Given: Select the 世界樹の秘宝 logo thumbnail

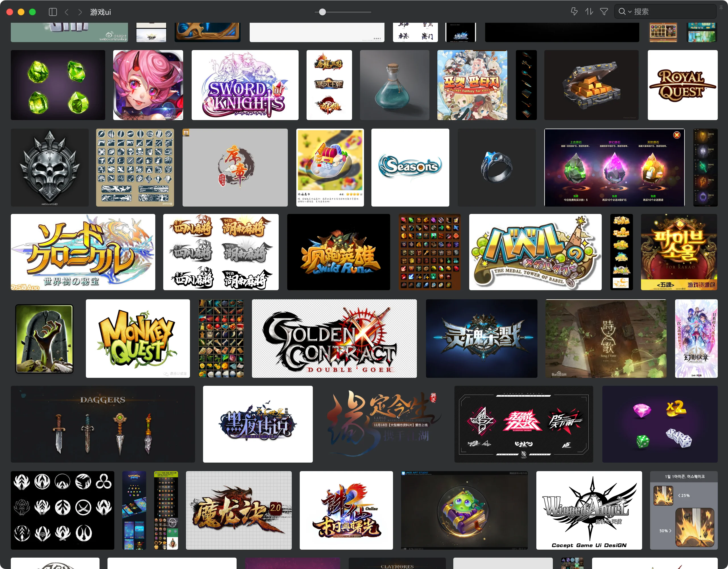Looking at the screenshot, I should [x=83, y=252].
